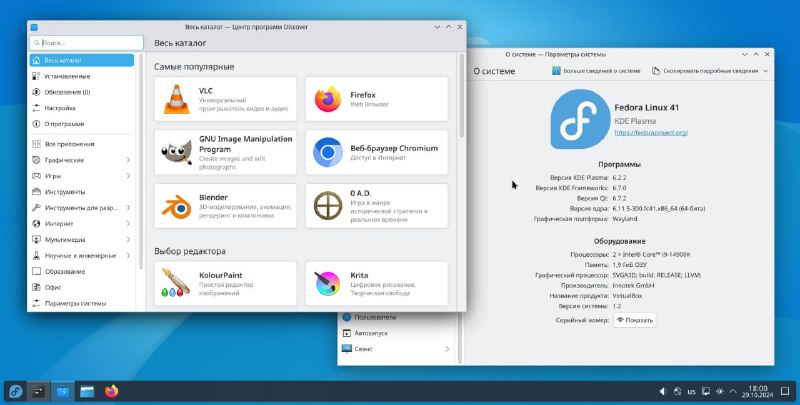Expand the Графические category chevron

point(128,160)
